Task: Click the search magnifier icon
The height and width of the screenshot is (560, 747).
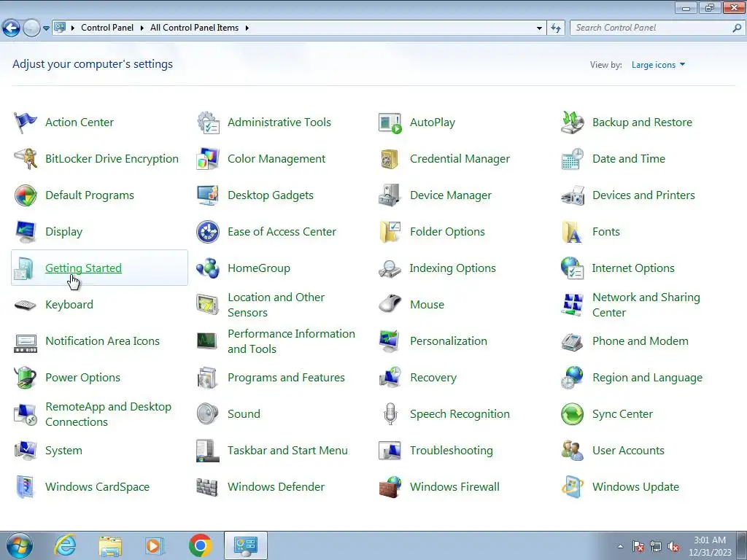Action: pos(737,28)
